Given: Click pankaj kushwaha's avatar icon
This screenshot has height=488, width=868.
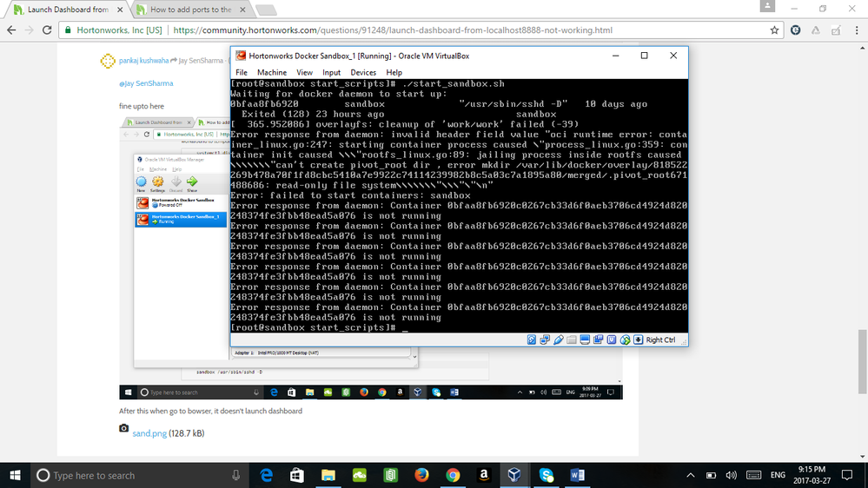Looking at the screenshot, I should tap(108, 61).
